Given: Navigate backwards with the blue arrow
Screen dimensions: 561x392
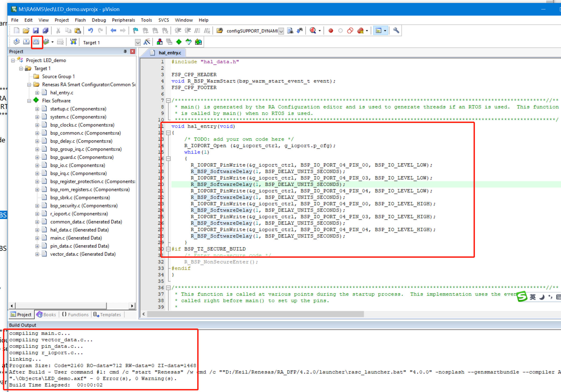Looking at the screenshot, I should coord(113,31).
